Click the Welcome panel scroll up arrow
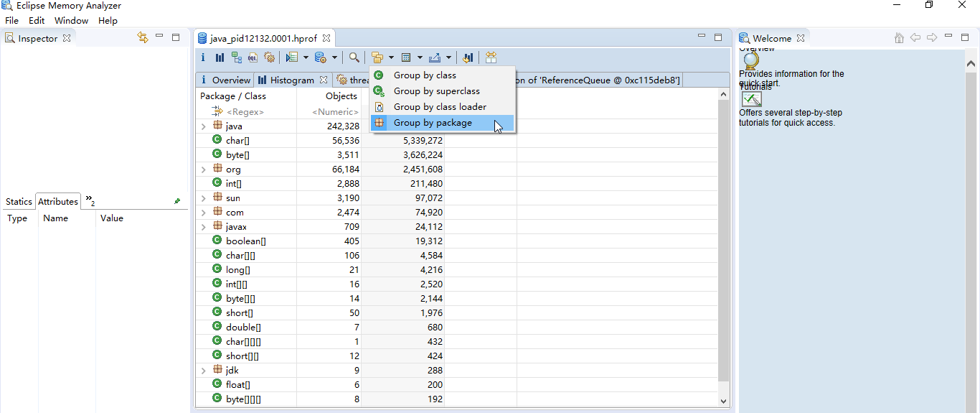 pyautogui.click(x=971, y=63)
